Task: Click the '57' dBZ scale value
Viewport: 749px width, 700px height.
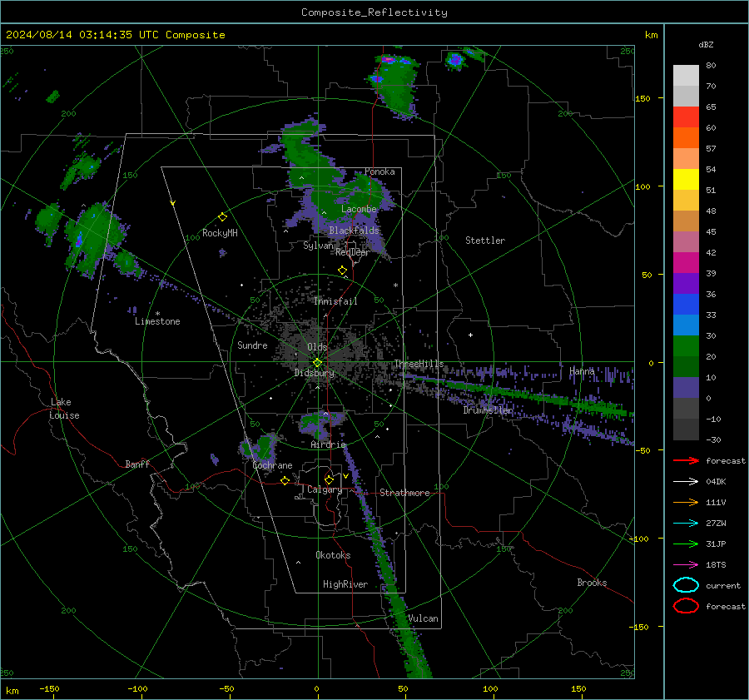Action: (711, 149)
